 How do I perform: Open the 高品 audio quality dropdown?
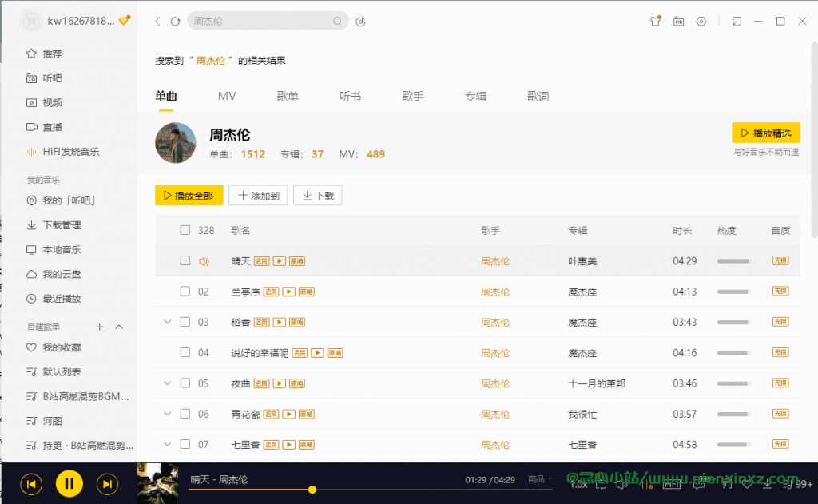(540, 479)
